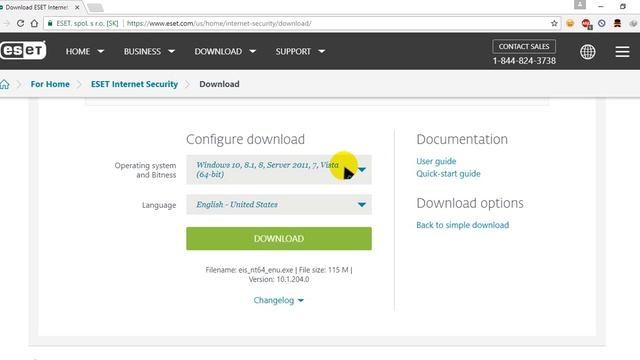Go to the For Home breadcrumb

pos(50,84)
